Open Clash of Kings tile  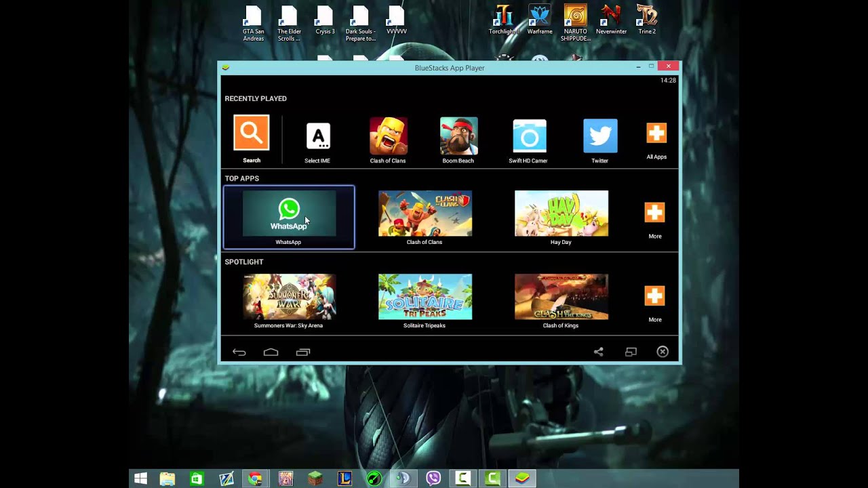(x=561, y=297)
